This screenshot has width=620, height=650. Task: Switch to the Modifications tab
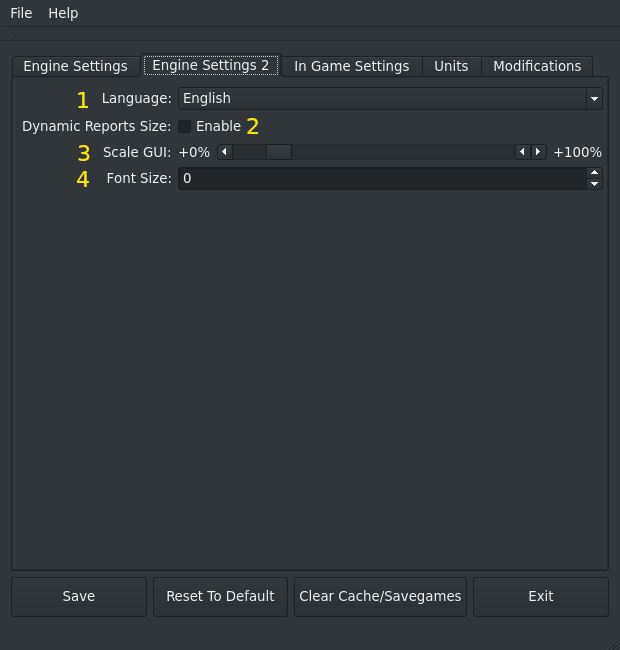[537, 66]
